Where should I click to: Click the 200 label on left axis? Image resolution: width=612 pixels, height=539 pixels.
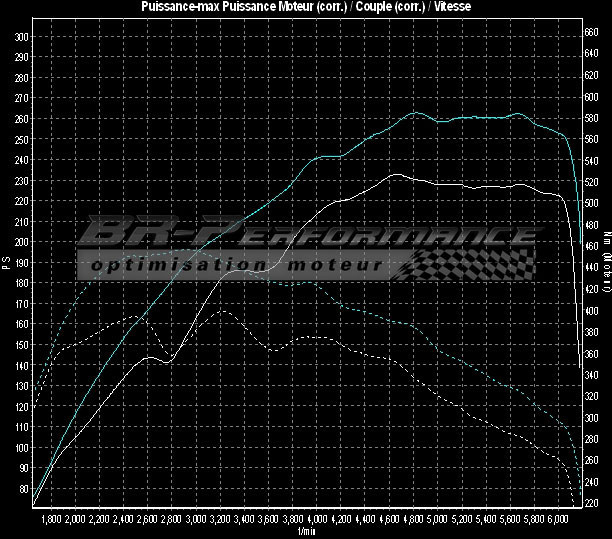[21, 241]
